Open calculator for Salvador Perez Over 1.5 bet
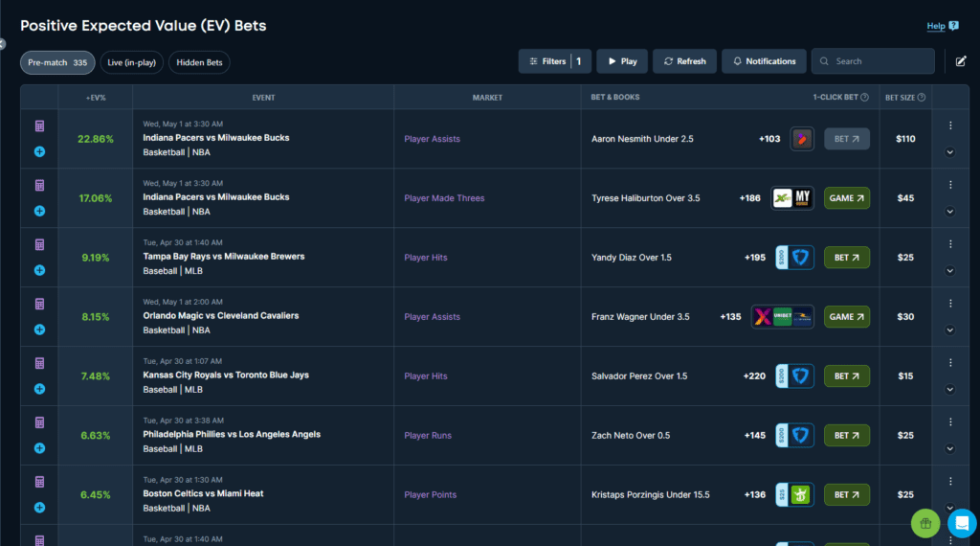Image resolution: width=980 pixels, height=546 pixels. (x=39, y=363)
